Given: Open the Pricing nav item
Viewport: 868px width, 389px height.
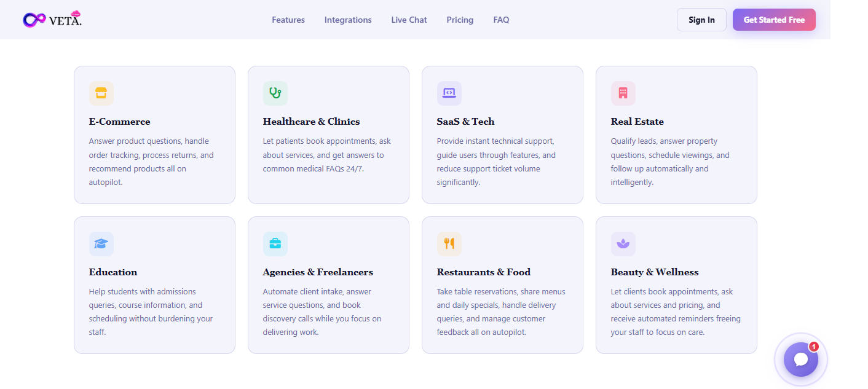Looking at the screenshot, I should point(460,20).
